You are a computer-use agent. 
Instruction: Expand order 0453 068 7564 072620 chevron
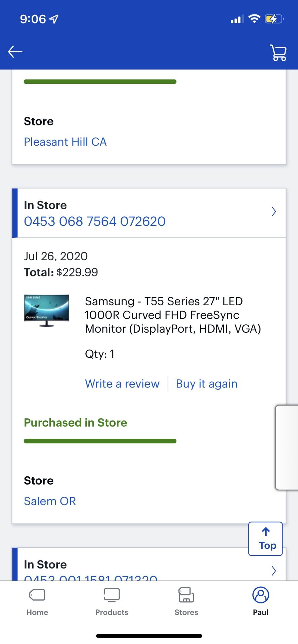coord(273,212)
